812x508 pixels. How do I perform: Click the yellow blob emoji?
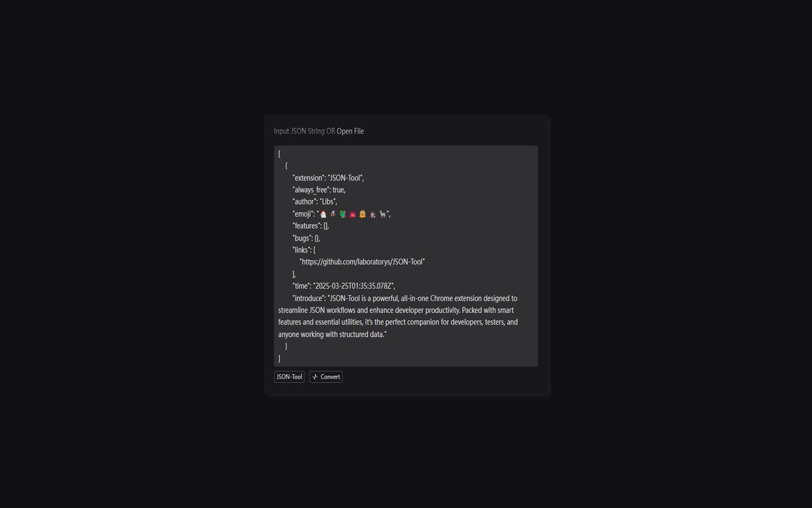(x=363, y=215)
